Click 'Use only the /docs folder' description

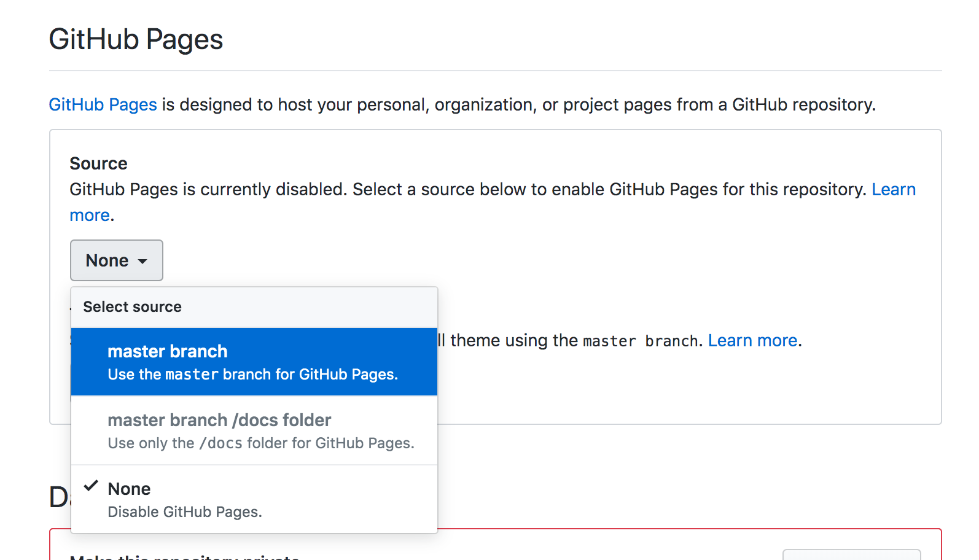click(260, 443)
